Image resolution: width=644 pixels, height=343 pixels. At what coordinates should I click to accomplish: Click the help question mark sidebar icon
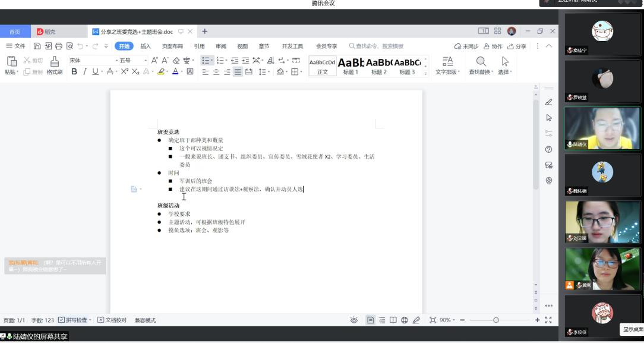coord(548,149)
